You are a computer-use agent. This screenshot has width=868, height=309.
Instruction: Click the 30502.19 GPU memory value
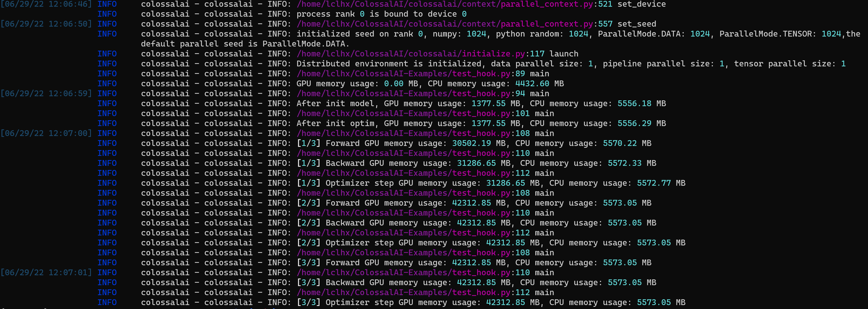click(471, 143)
